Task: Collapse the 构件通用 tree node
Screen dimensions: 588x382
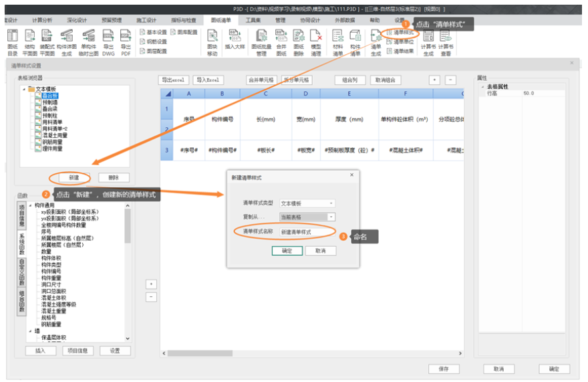Action: (x=30, y=205)
